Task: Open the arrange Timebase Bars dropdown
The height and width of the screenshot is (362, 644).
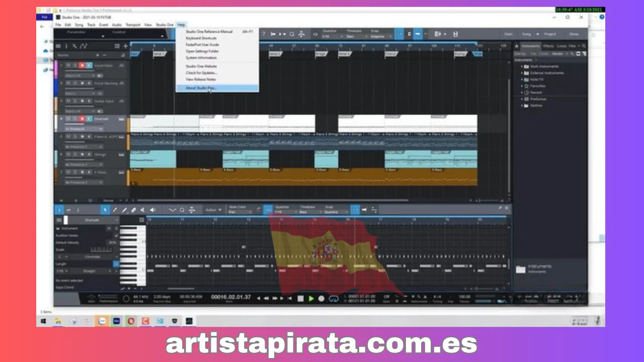Action: click(x=357, y=37)
